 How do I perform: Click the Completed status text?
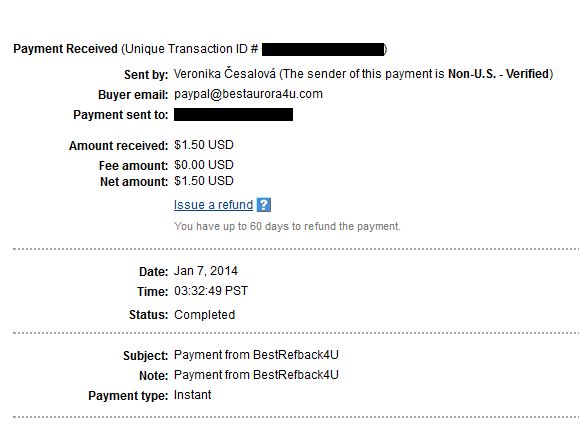point(205,315)
